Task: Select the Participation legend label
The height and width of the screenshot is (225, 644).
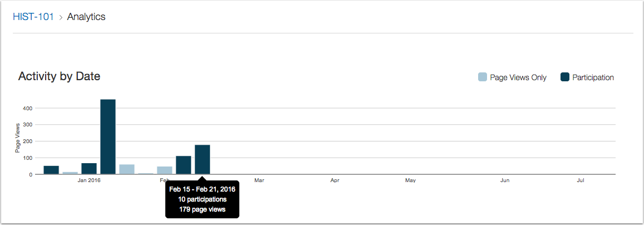Action: click(x=593, y=77)
